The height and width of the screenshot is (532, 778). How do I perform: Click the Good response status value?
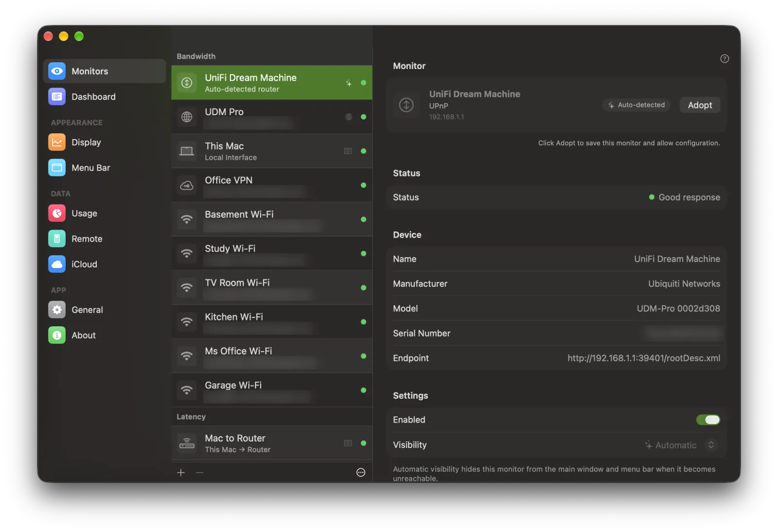[x=685, y=197]
